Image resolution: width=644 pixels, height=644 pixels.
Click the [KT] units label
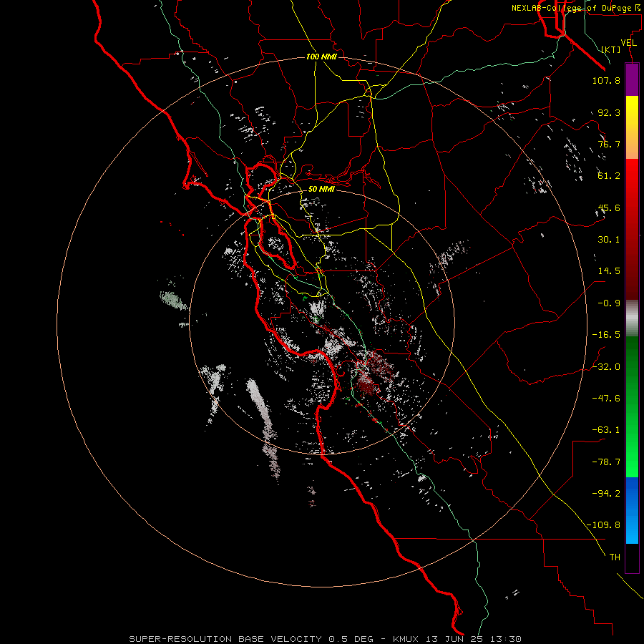click(611, 49)
